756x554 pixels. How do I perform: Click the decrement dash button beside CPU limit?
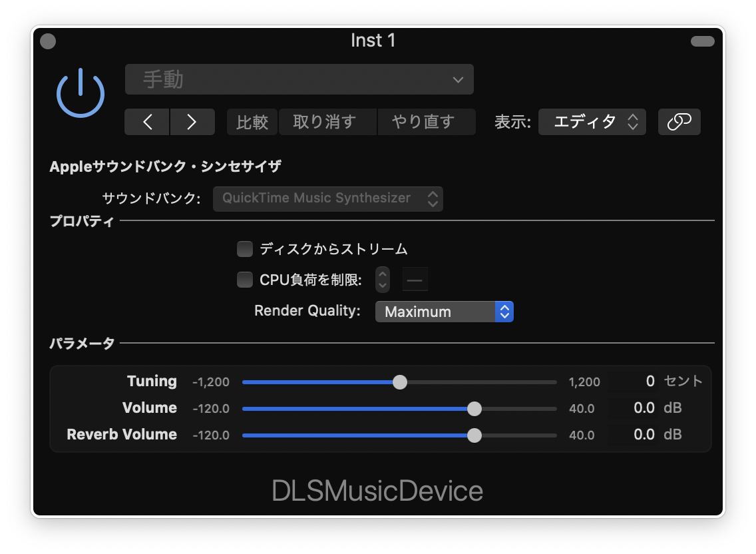(x=415, y=279)
